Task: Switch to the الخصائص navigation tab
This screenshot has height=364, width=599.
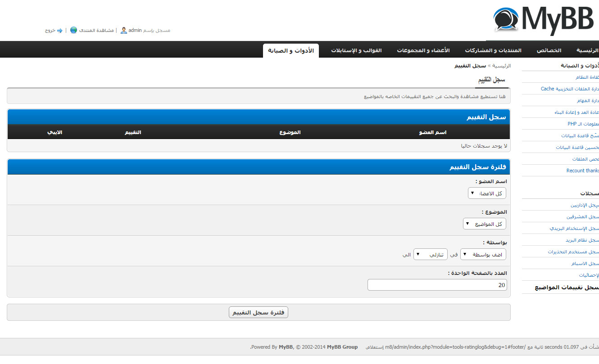Action: click(549, 50)
